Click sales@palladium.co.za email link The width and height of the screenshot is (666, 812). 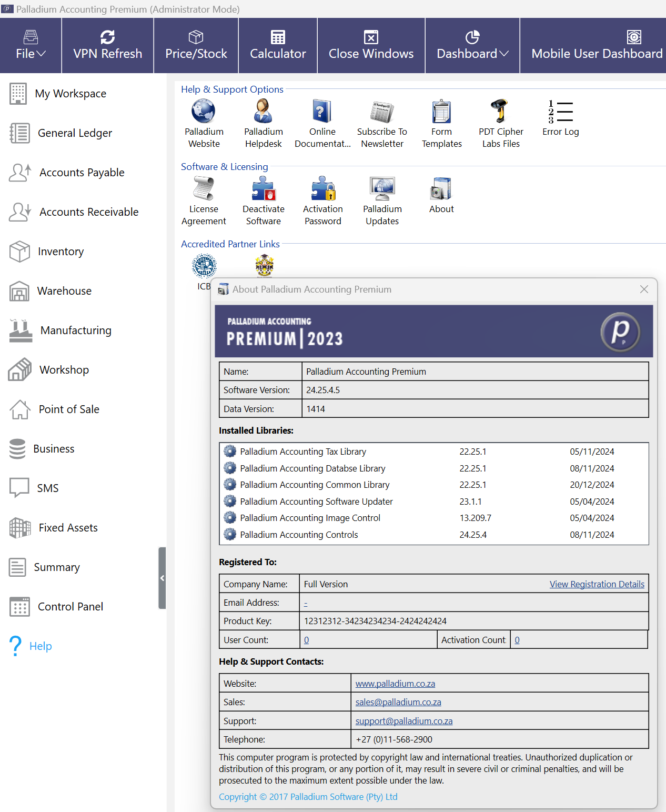(398, 702)
